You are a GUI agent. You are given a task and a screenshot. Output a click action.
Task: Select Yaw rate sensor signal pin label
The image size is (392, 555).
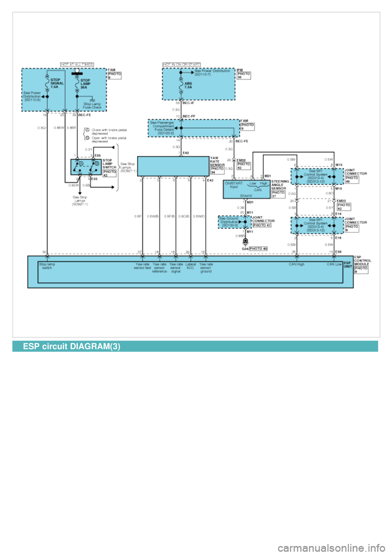coord(176,268)
